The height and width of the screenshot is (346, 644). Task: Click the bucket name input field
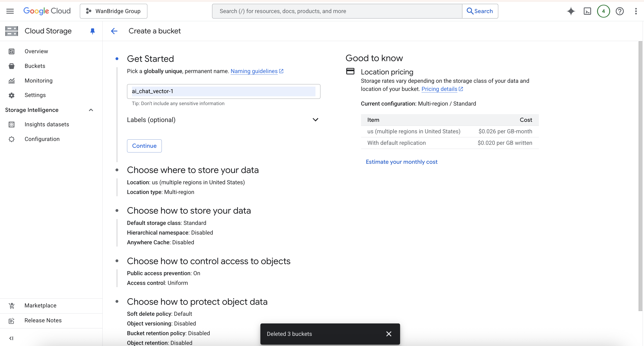[223, 91]
